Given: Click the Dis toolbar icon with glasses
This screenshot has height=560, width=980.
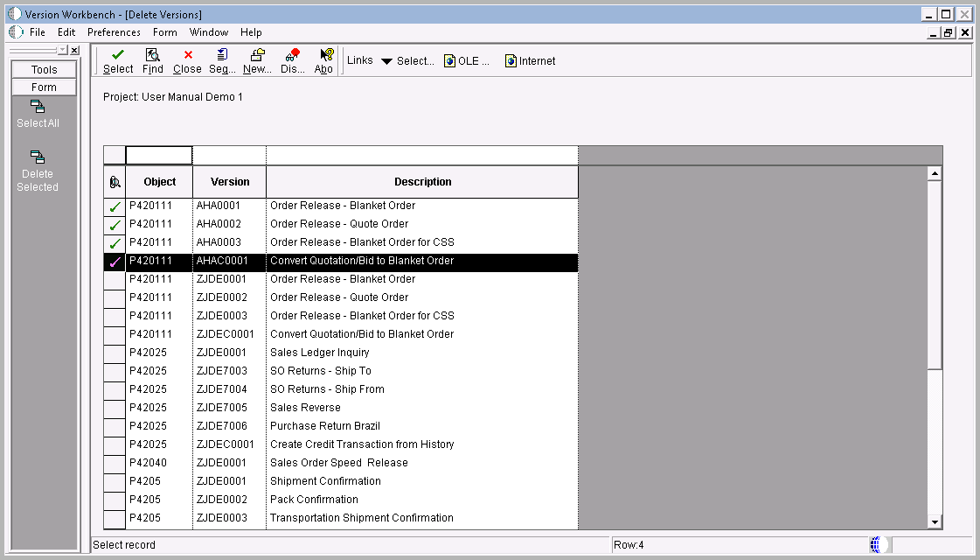Looking at the screenshot, I should click(x=289, y=54).
